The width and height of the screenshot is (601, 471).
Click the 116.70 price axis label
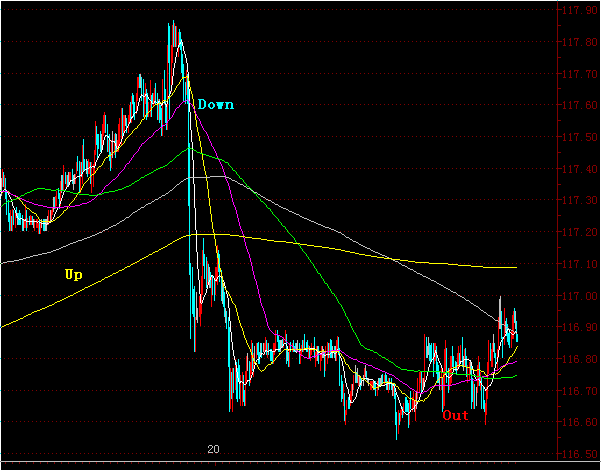[x=580, y=391]
